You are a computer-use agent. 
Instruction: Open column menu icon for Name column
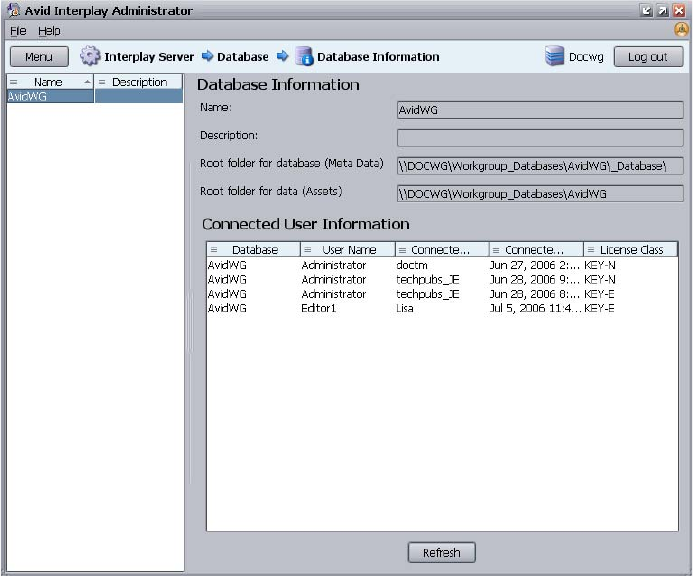(x=14, y=82)
